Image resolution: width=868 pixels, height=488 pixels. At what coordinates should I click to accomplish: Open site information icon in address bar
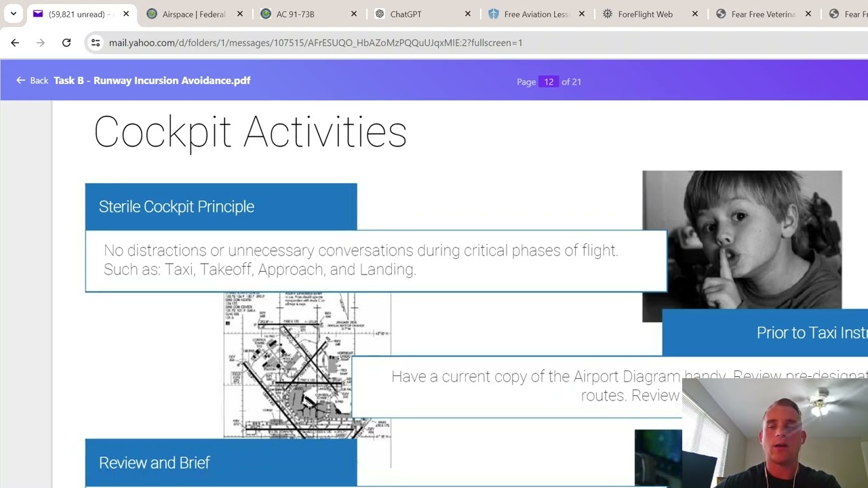[x=96, y=43]
